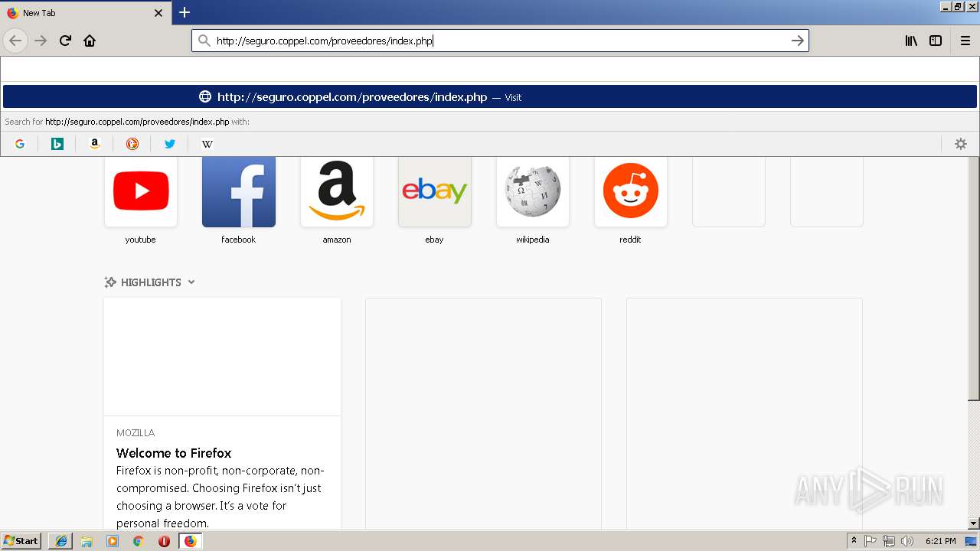Click the Go arrow in the address bar
The image size is (980, 551).
pos(797,41)
